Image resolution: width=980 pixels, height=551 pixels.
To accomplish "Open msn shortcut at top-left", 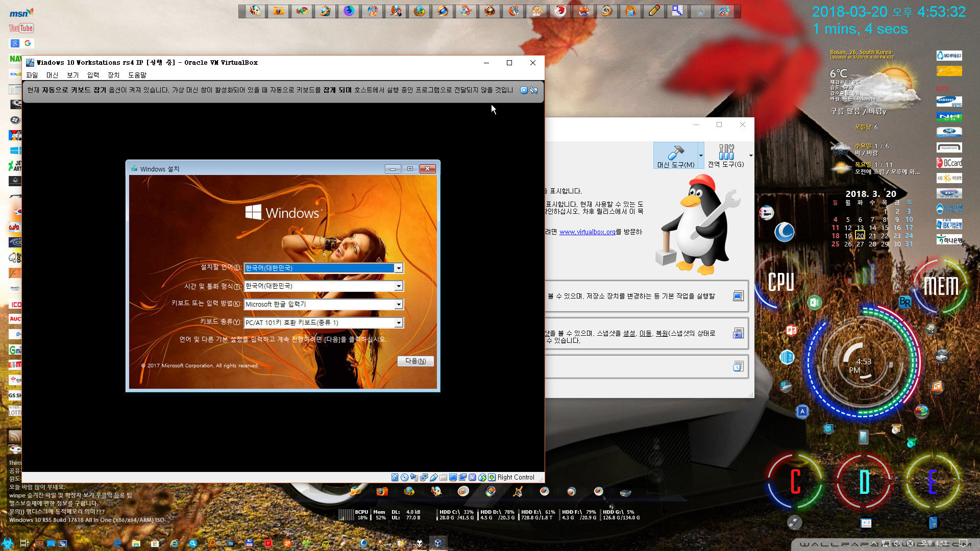I will pos(21,13).
